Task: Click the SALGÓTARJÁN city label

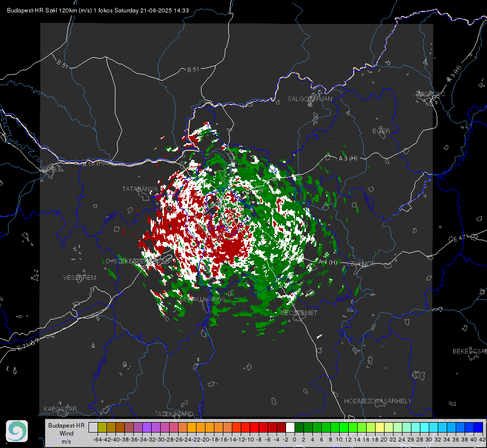Action: coord(309,99)
